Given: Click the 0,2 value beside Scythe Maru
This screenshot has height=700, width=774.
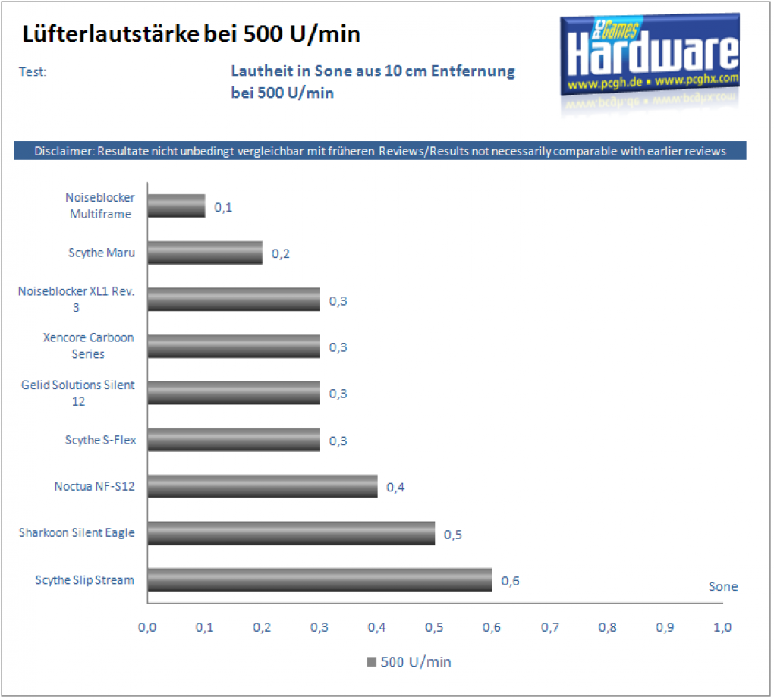Looking at the screenshot, I should coord(282,255).
